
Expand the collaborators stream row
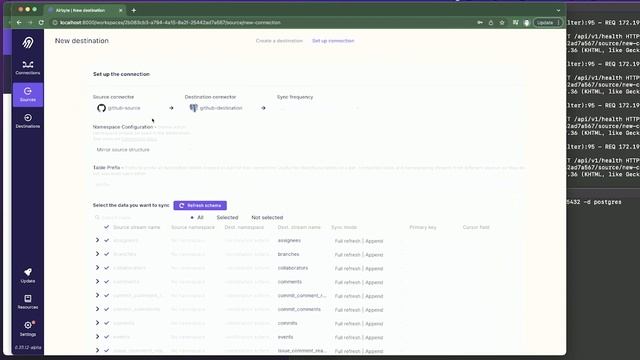click(97, 268)
